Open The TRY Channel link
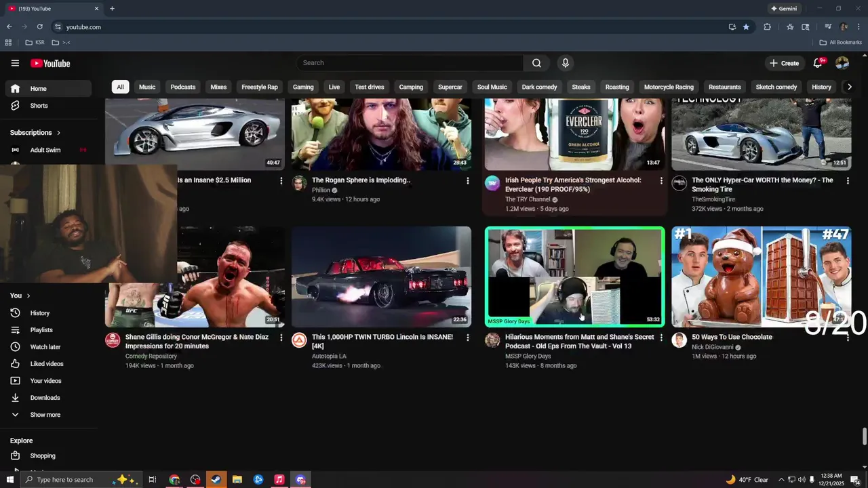Image resolution: width=868 pixels, height=488 pixels. click(x=528, y=200)
